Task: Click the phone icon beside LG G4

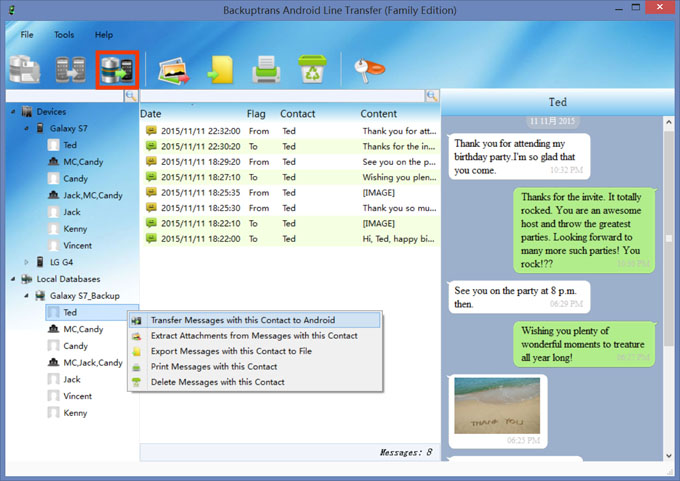Action: pyautogui.click(x=40, y=262)
